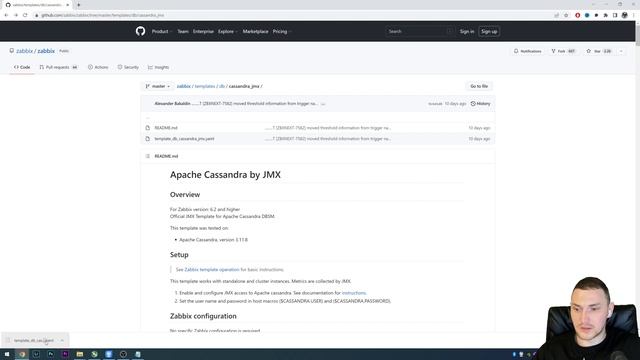
Task: Click the Team menu item
Action: 183,31
